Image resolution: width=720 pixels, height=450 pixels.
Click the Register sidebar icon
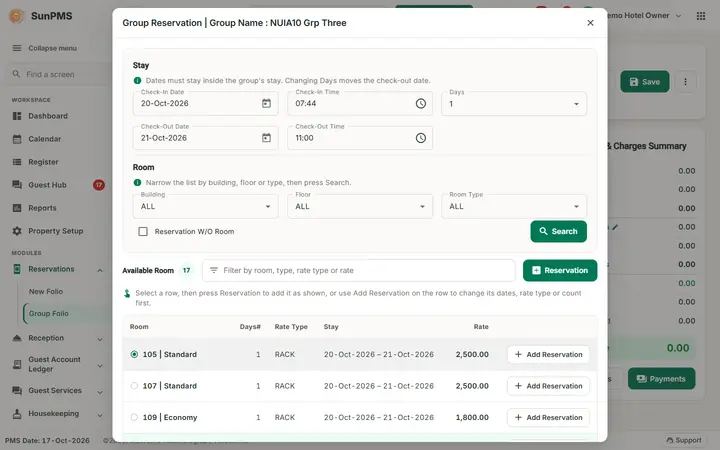coord(17,162)
